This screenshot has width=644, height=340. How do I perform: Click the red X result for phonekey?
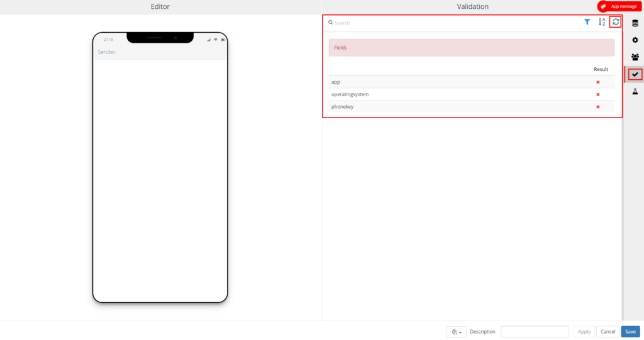point(598,107)
